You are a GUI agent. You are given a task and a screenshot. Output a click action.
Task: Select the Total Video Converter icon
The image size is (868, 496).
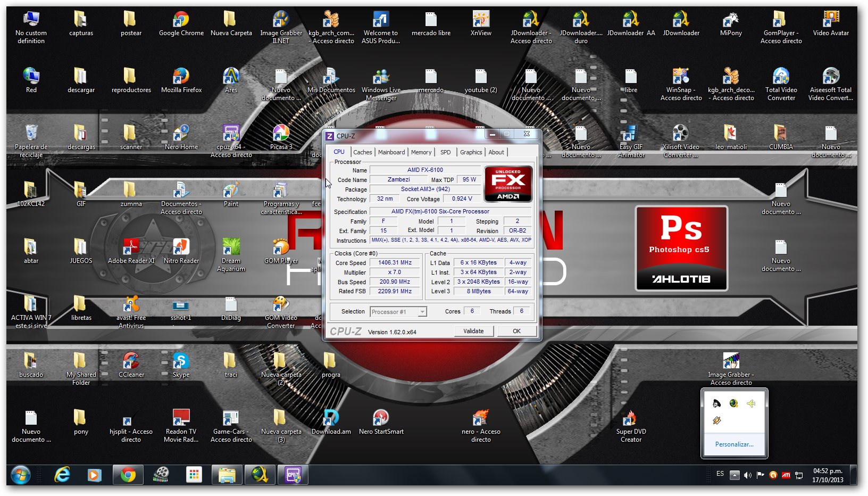click(x=781, y=84)
